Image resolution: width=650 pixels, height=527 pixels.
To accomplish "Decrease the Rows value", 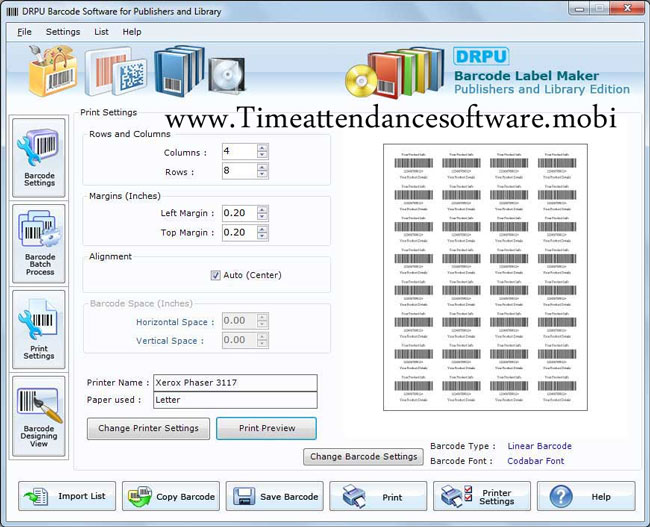I will [x=262, y=174].
